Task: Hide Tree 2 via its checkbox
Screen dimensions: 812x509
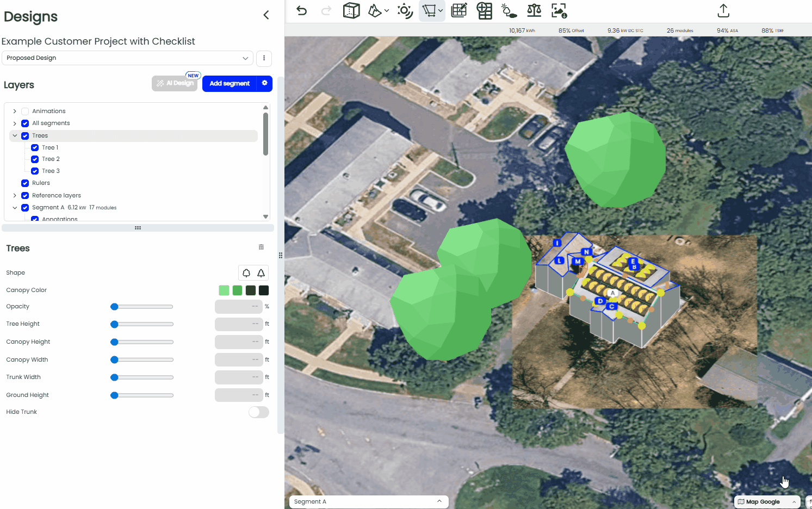Action: coord(35,159)
